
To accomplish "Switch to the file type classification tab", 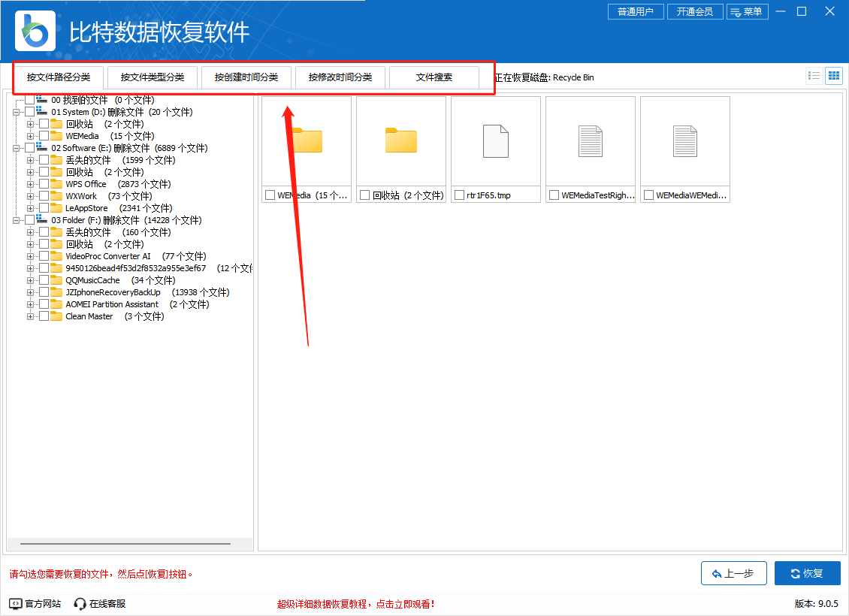I will point(152,77).
